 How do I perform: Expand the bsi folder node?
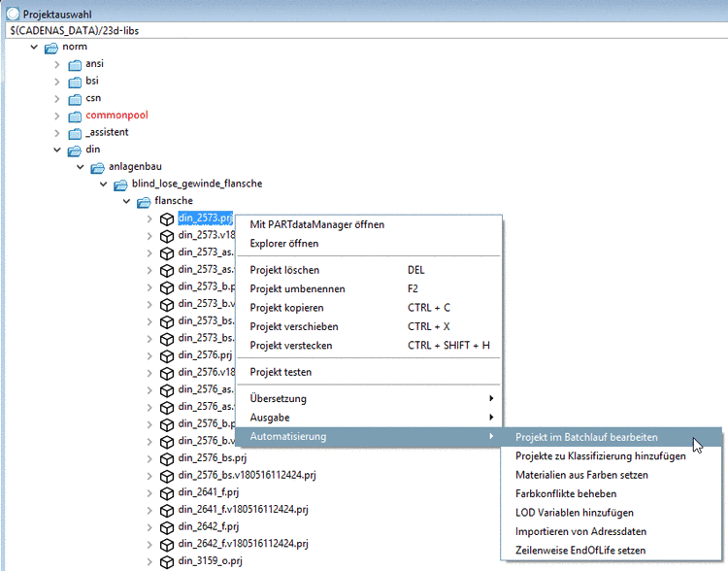(56, 82)
